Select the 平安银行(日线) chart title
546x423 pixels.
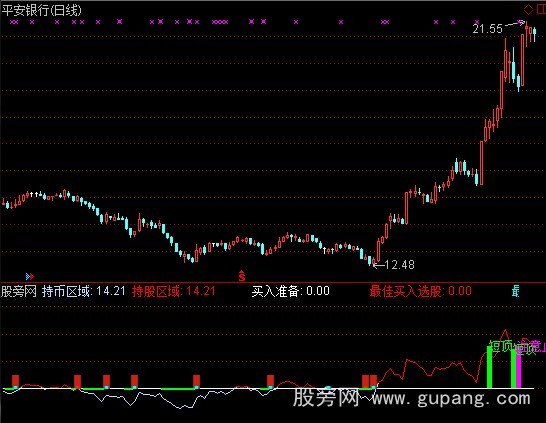41,10
